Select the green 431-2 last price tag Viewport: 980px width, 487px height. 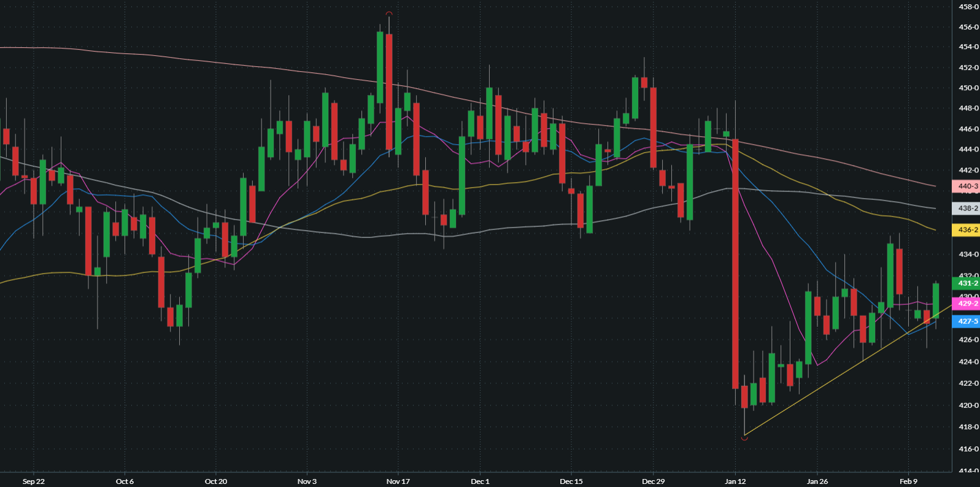pos(966,283)
